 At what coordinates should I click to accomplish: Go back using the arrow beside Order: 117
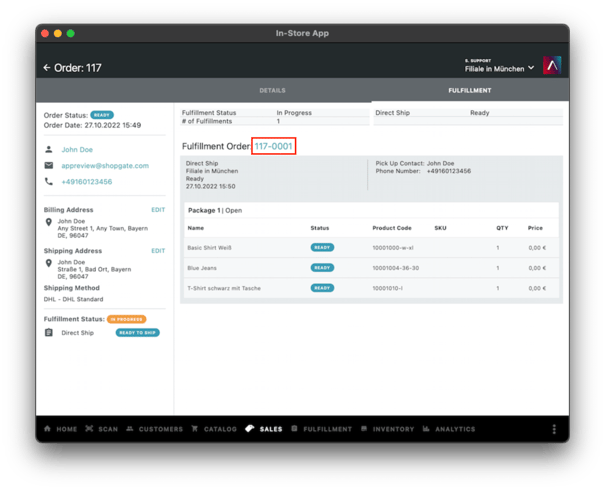pyautogui.click(x=47, y=68)
